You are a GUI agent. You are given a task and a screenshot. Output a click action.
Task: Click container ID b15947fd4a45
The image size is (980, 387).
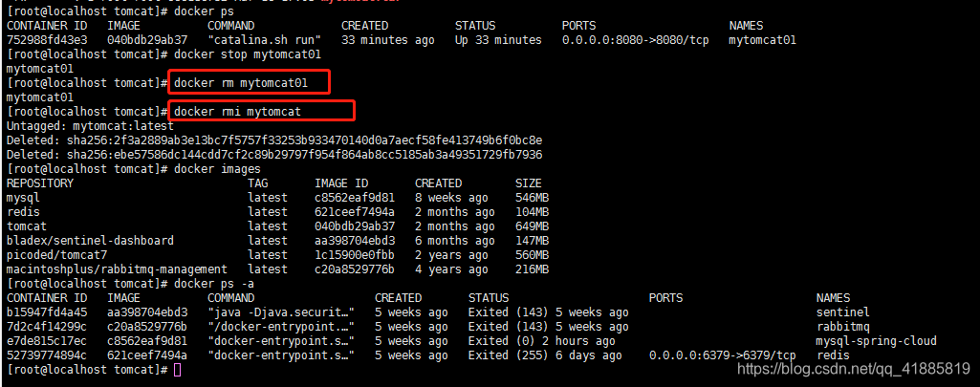pos(48,312)
